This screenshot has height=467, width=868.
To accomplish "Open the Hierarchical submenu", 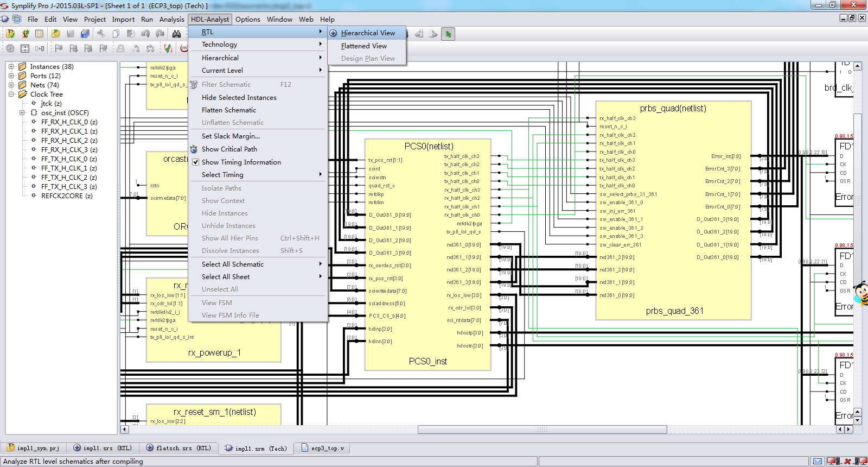I will pos(257,58).
